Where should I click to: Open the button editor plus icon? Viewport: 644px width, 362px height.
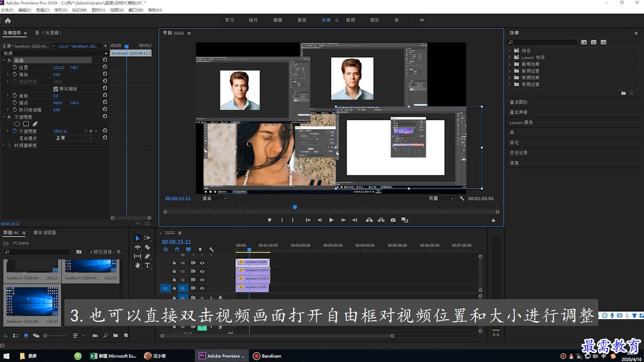click(x=493, y=220)
